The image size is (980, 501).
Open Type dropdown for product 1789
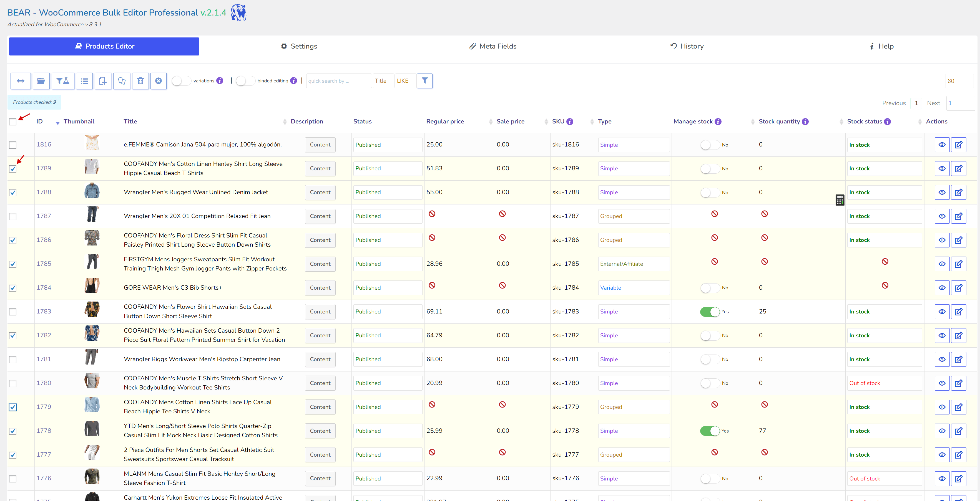pyautogui.click(x=634, y=168)
